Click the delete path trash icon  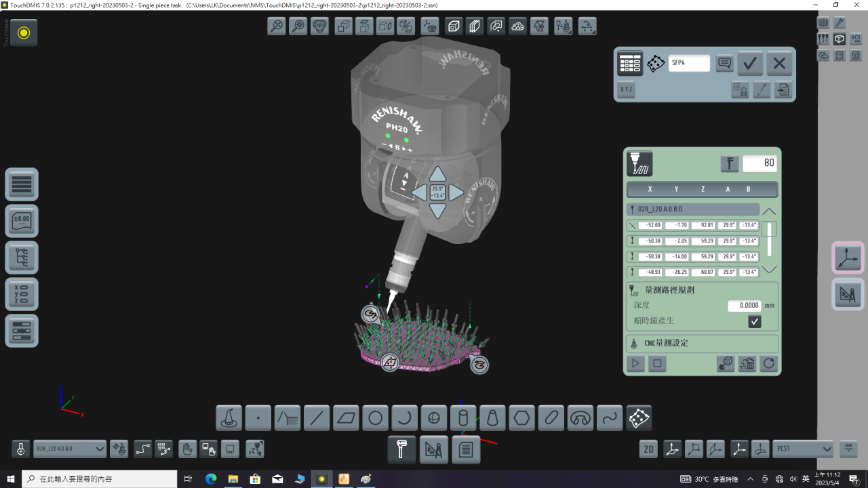(x=747, y=364)
